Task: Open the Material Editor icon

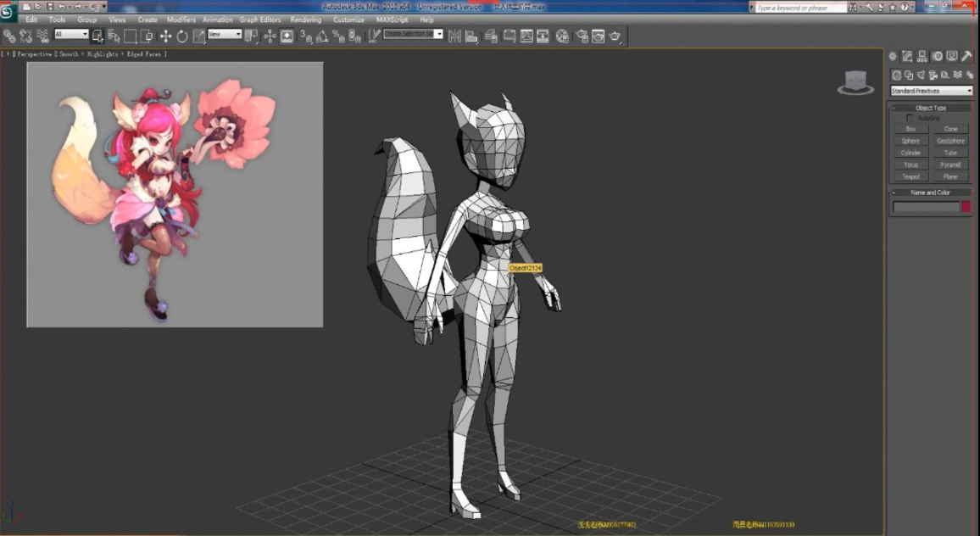Action: (x=563, y=36)
